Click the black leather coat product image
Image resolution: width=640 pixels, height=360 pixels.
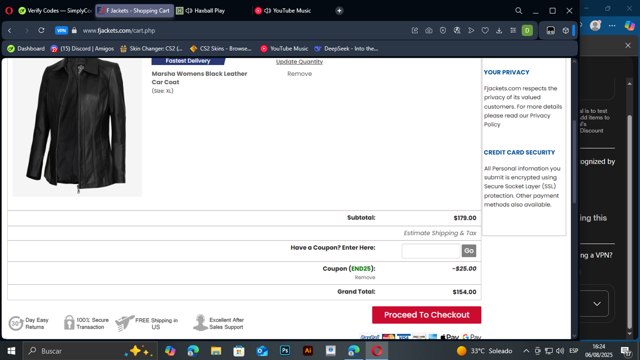coord(77,126)
